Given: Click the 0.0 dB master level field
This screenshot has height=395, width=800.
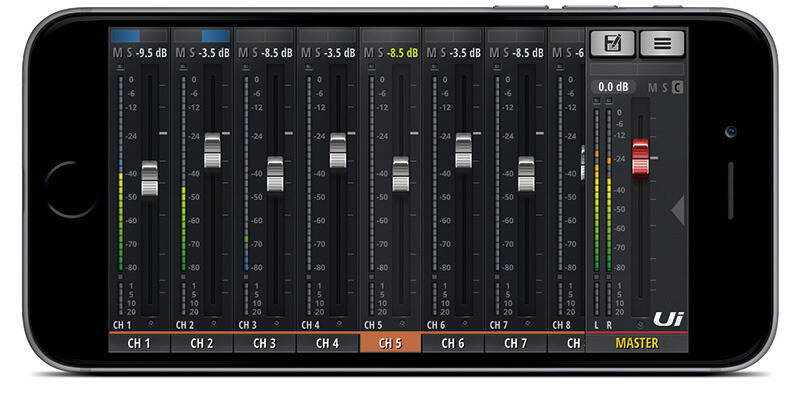Looking at the screenshot, I should click(x=614, y=87).
